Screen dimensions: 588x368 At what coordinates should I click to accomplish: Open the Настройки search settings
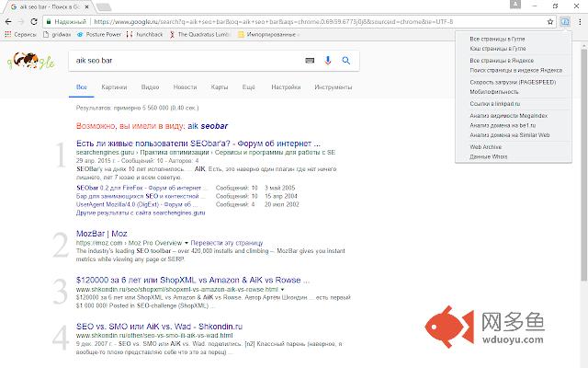(286, 87)
